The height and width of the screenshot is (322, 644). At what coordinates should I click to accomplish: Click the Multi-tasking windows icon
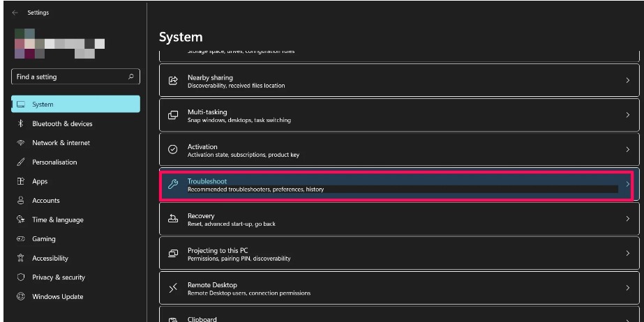pyautogui.click(x=174, y=116)
